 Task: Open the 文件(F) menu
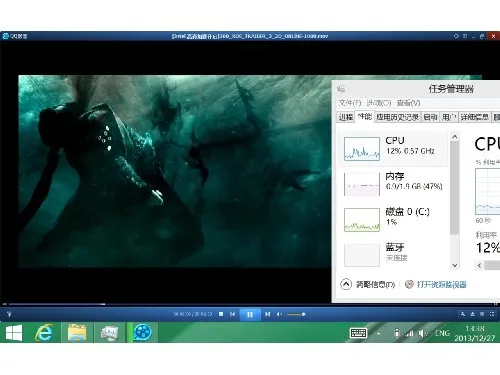pyautogui.click(x=350, y=103)
